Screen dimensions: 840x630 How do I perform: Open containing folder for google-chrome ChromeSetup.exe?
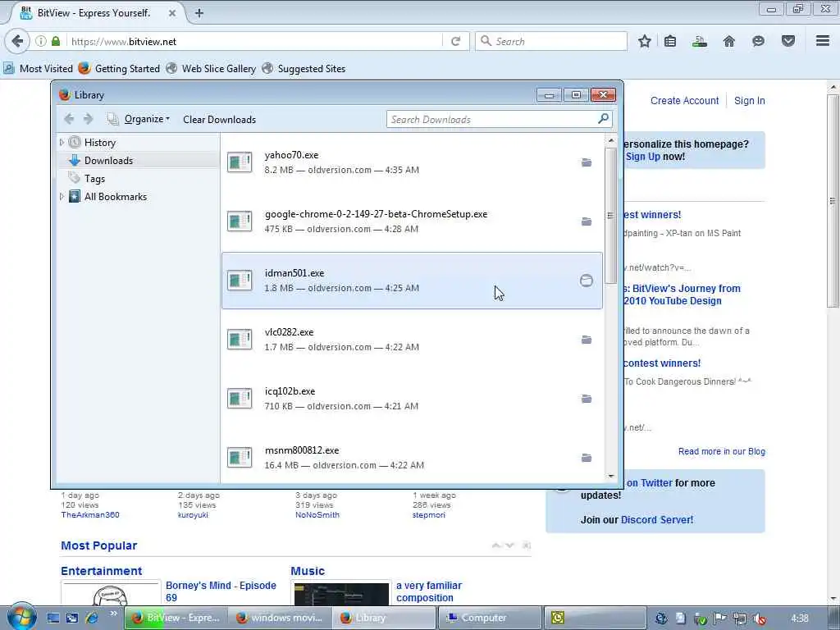pyautogui.click(x=587, y=221)
